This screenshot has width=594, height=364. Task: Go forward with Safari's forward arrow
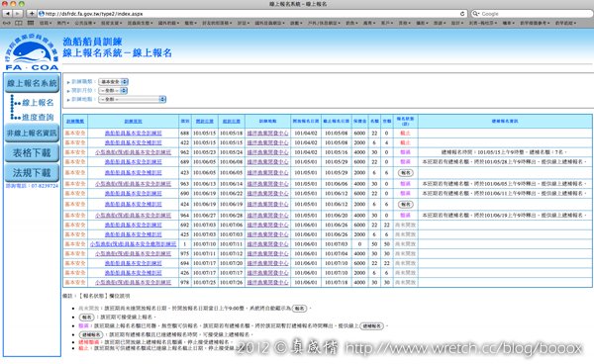point(18,14)
